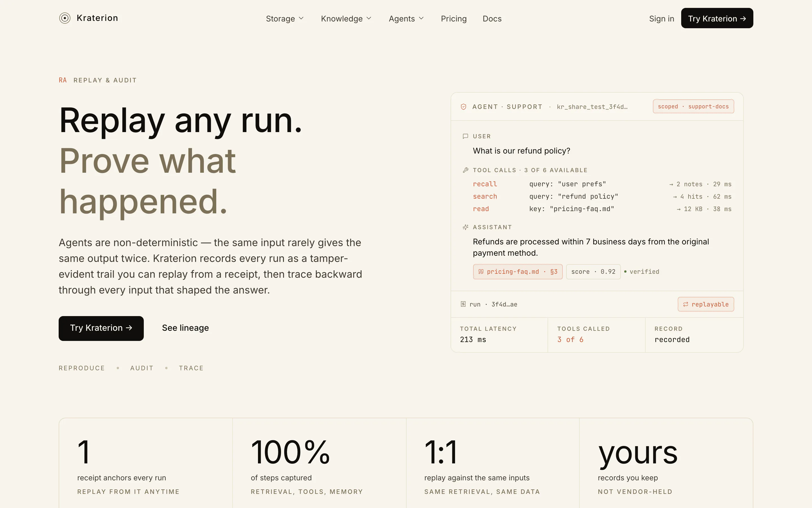
Task: Click the 'REPLAY & AUDIT' section label
Action: 105,80
